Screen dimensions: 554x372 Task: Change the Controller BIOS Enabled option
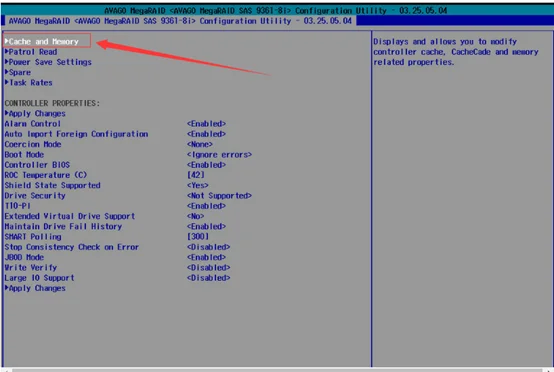coord(206,165)
